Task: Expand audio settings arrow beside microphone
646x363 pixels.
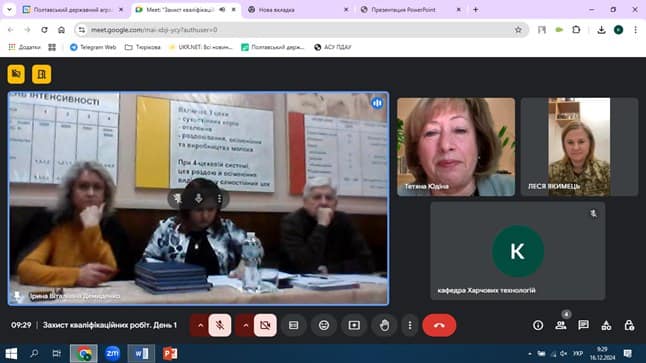Action: (x=200, y=325)
